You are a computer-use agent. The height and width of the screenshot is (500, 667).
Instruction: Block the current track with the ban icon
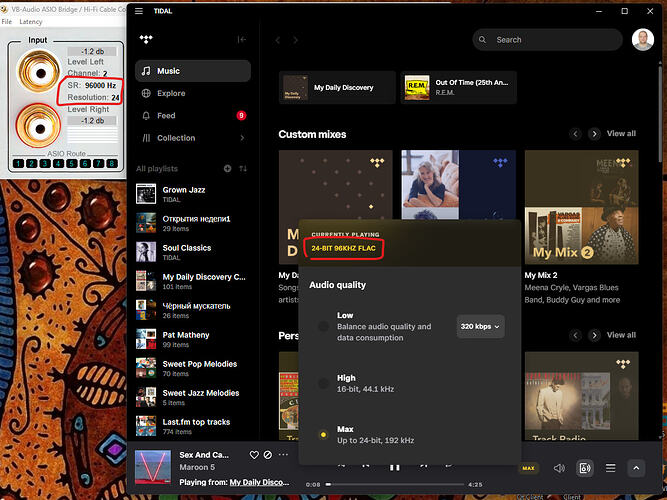point(268,455)
